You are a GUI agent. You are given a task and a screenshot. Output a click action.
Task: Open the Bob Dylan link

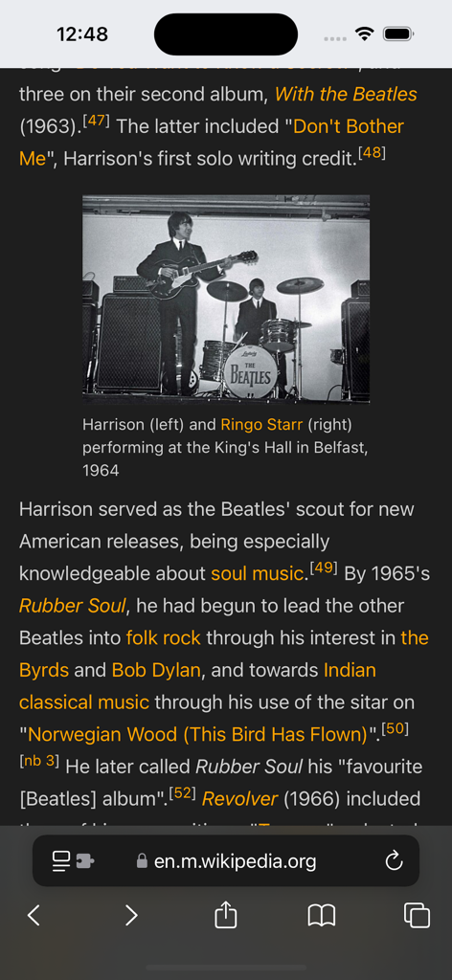click(156, 671)
